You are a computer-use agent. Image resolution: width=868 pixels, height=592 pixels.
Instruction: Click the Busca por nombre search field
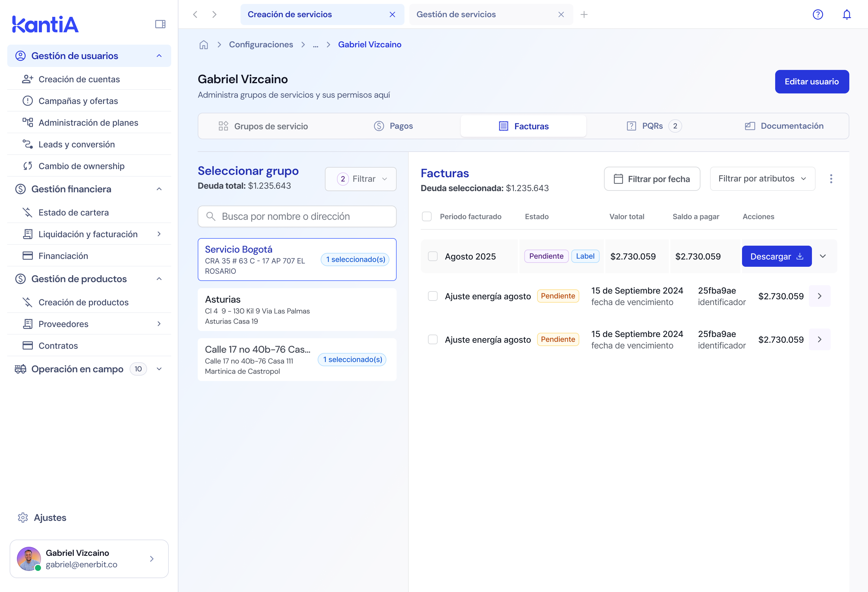[x=297, y=217]
